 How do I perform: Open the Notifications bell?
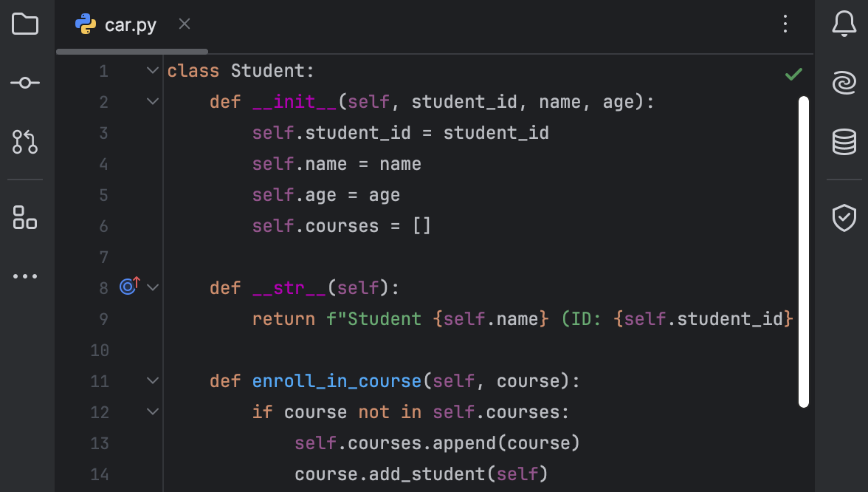[844, 24]
